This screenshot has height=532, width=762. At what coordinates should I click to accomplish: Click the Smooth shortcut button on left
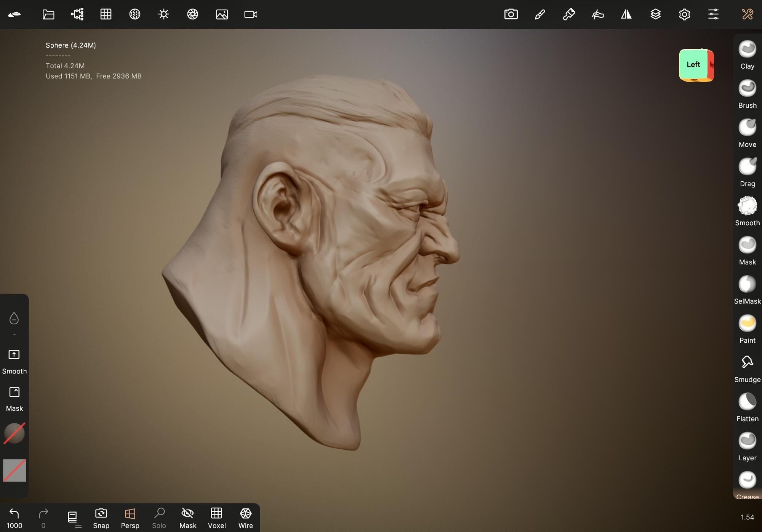tap(14, 361)
